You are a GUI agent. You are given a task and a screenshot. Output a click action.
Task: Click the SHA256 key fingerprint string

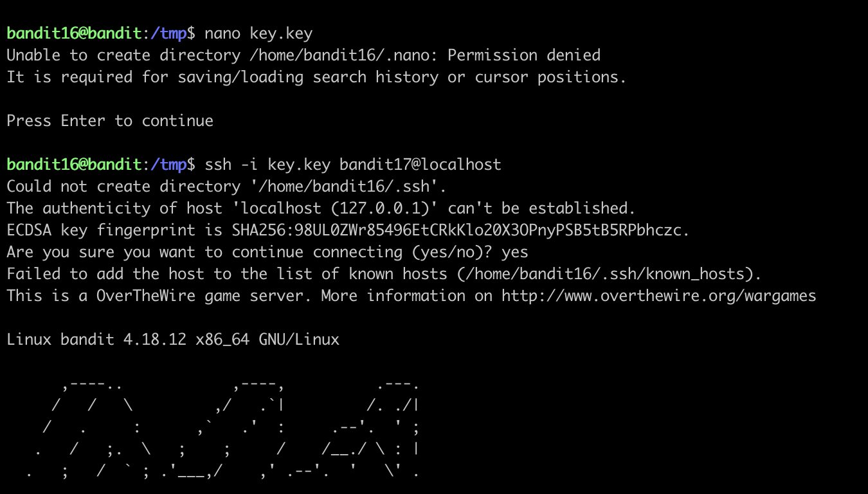tap(461, 230)
